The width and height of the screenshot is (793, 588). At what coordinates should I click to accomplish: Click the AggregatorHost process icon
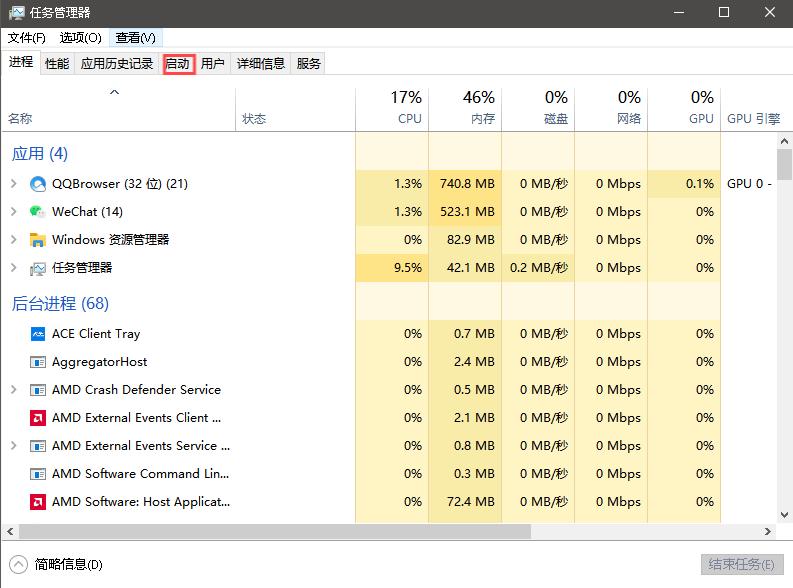coord(38,362)
